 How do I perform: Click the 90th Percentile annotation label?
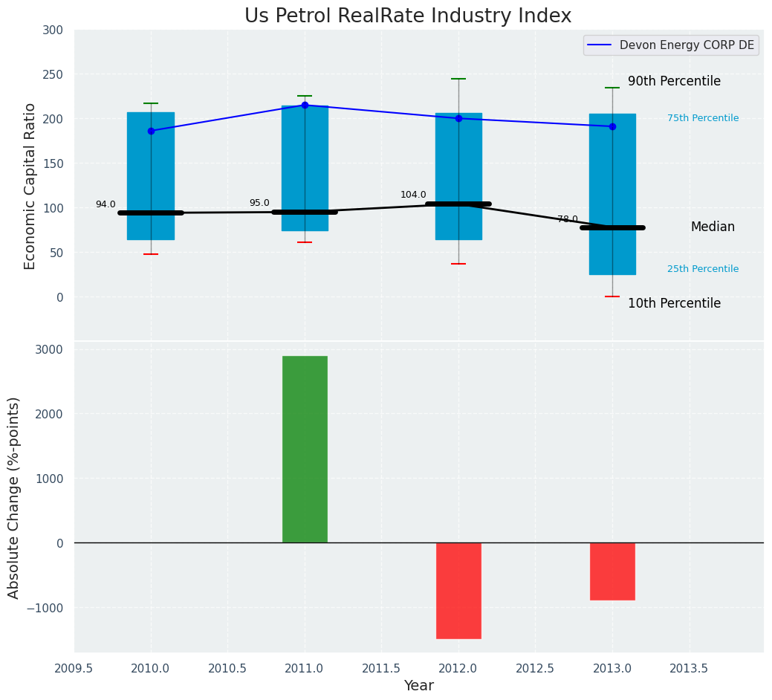674,81
